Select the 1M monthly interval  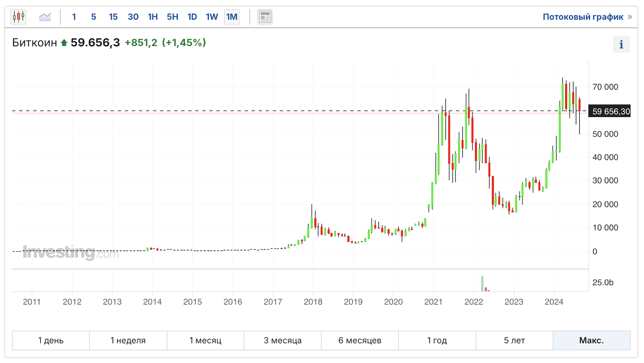[x=232, y=17]
